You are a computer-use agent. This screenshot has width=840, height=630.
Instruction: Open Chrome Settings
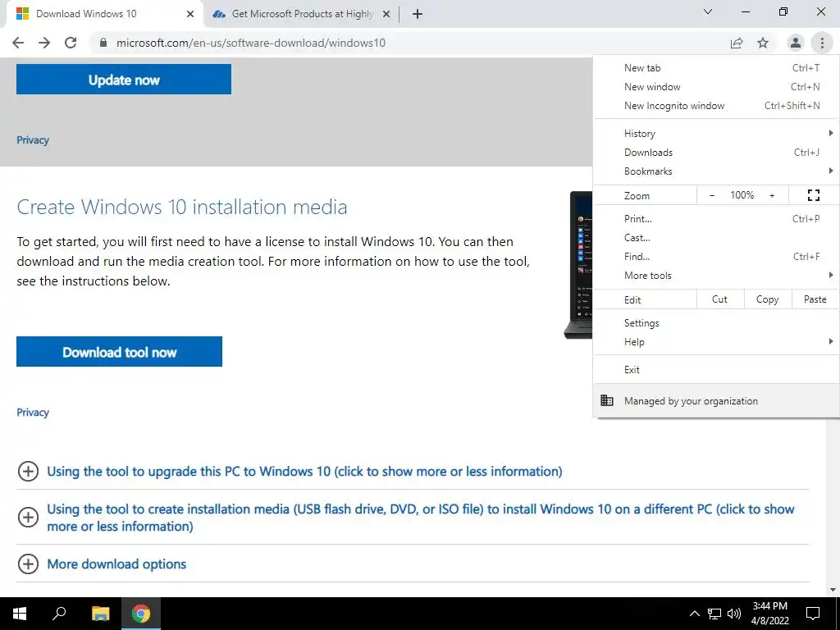[x=716, y=323]
